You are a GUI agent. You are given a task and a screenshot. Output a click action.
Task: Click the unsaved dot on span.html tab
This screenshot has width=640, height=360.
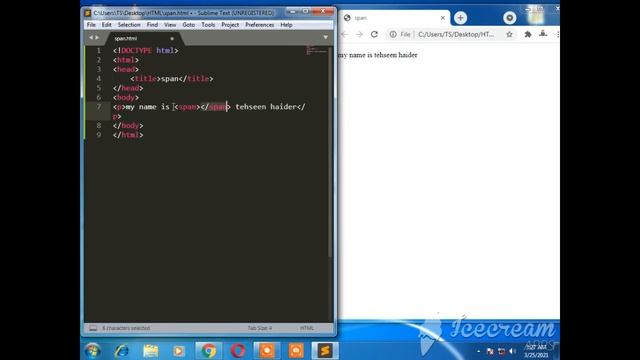tap(172, 38)
